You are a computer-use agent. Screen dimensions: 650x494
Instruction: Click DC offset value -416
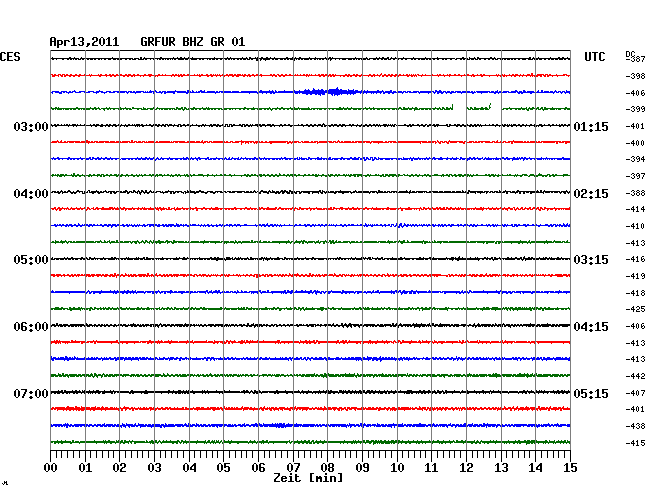(635, 259)
